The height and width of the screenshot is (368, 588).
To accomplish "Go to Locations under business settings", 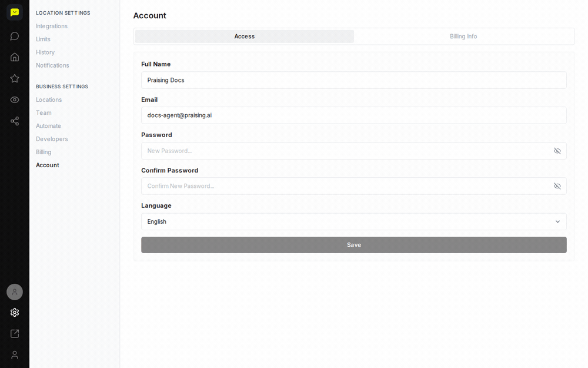I will [x=49, y=100].
